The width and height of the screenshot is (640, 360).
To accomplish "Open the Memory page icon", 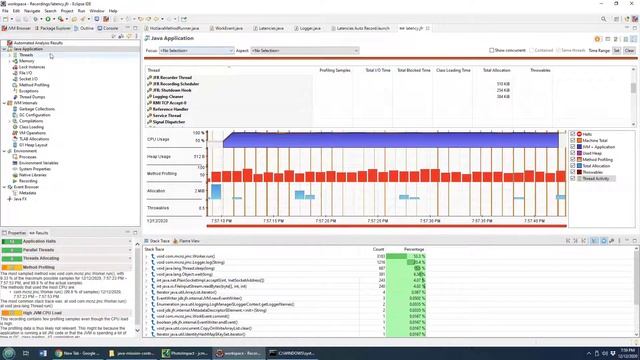I will click(15, 61).
